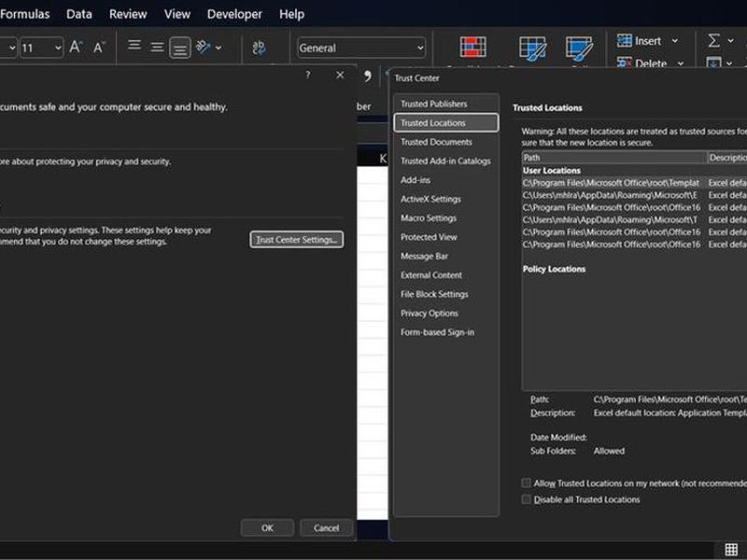Screen dimensions: 747x560
Task: Apply Middle Align to cells
Action: (x=157, y=48)
